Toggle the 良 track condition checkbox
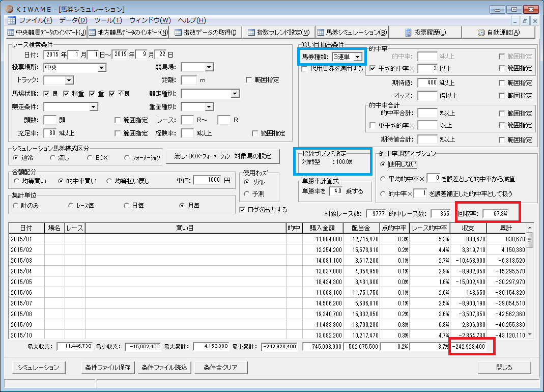 click(x=46, y=94)
